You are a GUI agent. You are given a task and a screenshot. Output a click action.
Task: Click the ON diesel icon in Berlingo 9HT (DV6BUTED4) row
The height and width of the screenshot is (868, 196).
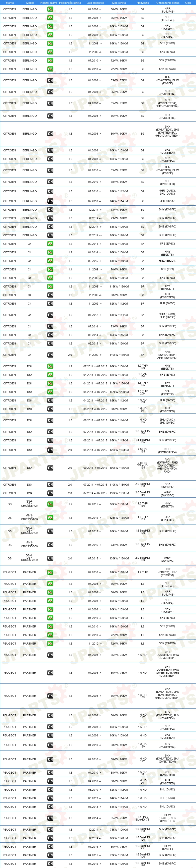(50, 103)
